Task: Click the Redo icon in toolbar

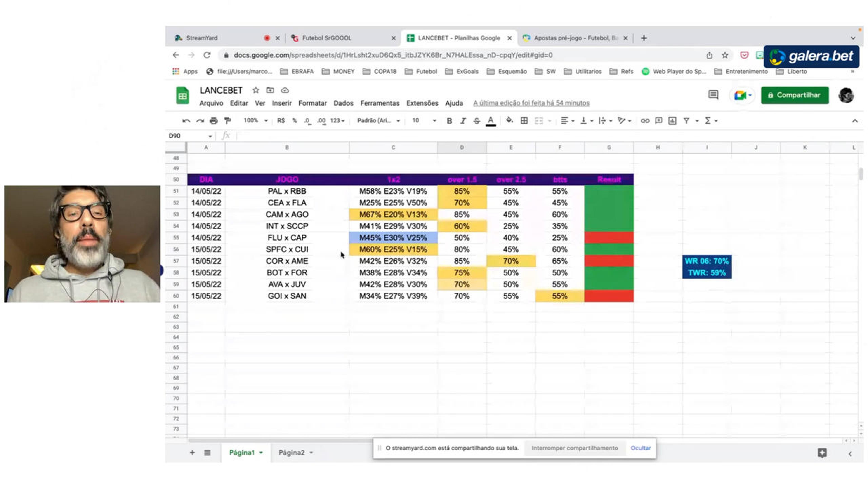Action: [200, 121]
